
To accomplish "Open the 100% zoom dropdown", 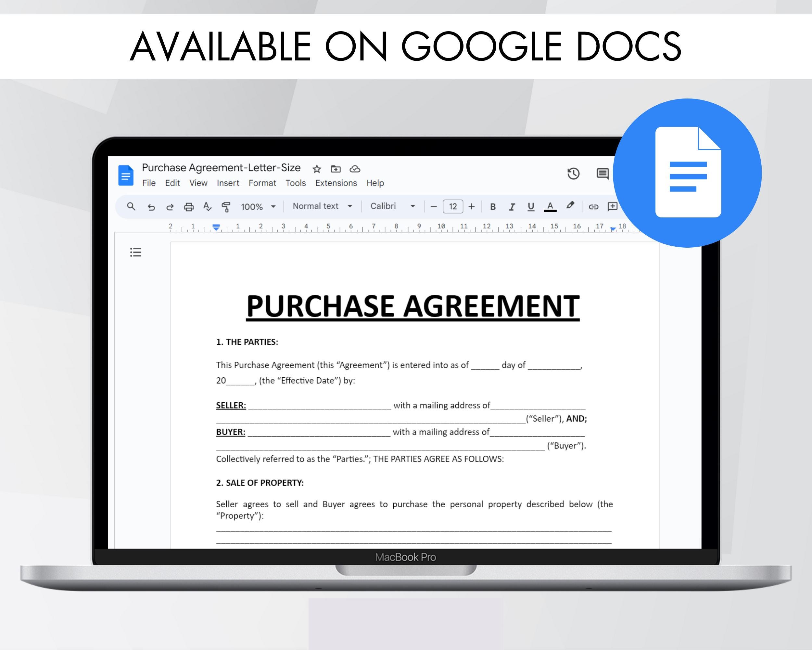I will tap(258, 206).
